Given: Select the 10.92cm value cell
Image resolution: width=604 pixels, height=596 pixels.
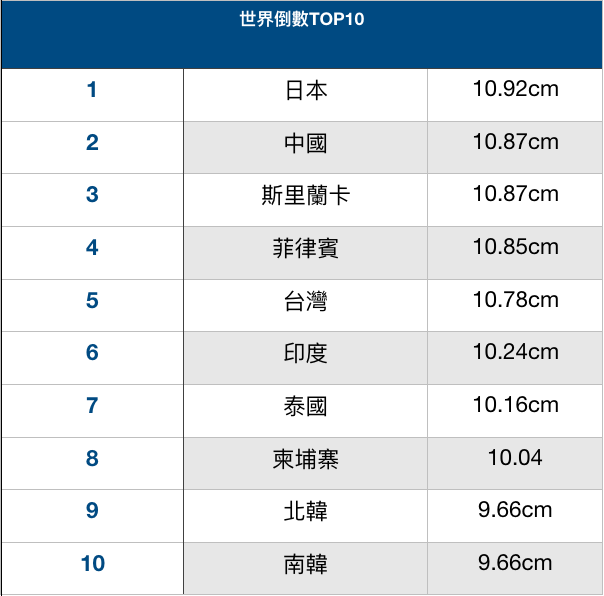Looking at the screenshot, I should coord(515,90).
